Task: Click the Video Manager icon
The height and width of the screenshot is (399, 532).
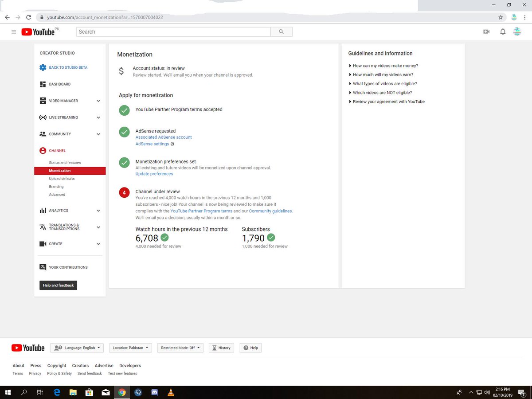Action: 43,101
